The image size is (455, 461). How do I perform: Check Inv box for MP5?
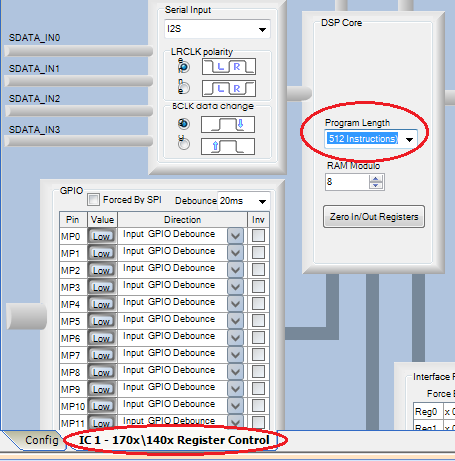click(x=258, y=320)
